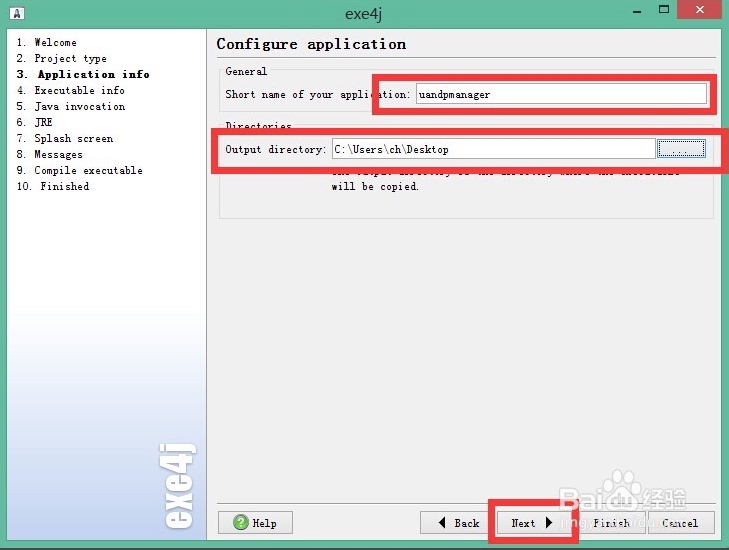Image resolution: width=729 pixels, height=550 pixels.
Task: Maximize the exe4j window
Action: 663,10
